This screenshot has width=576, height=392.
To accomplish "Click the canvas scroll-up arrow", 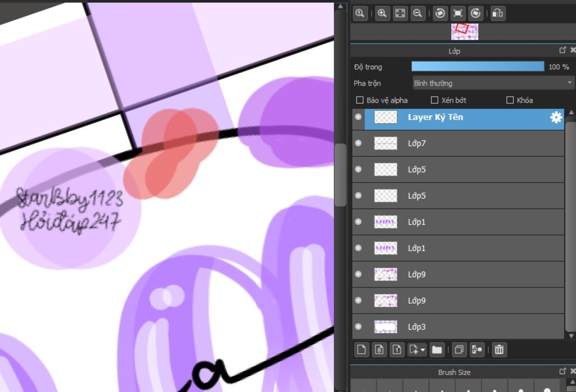I will tap(340, 6).
